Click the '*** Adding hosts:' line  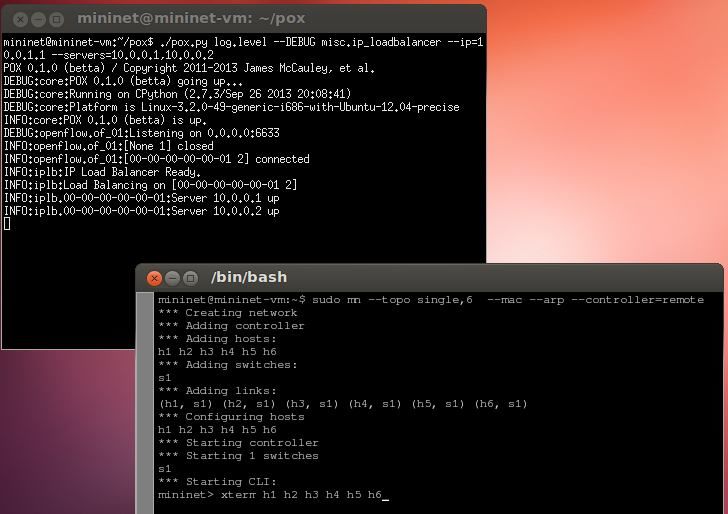tap(217, 338)
